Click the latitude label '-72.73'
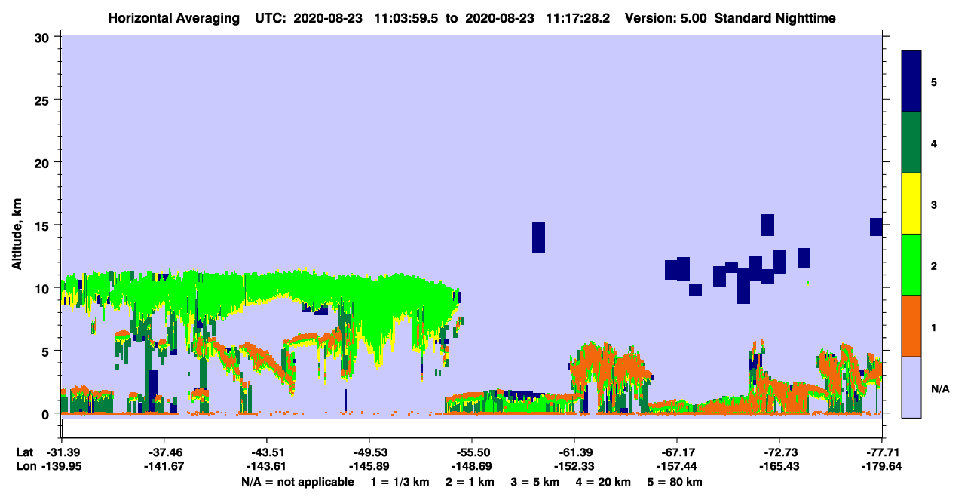980x503 pixels. (x=779, y=452)
